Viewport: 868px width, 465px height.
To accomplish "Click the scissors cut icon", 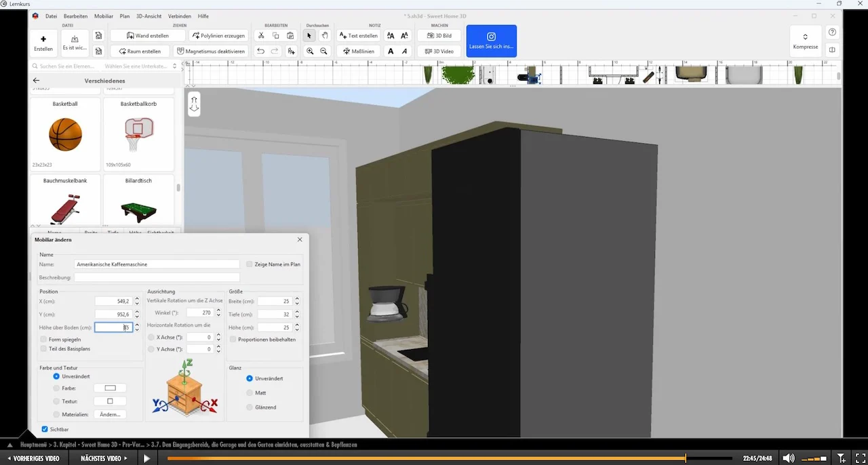I will pos(261,36).
